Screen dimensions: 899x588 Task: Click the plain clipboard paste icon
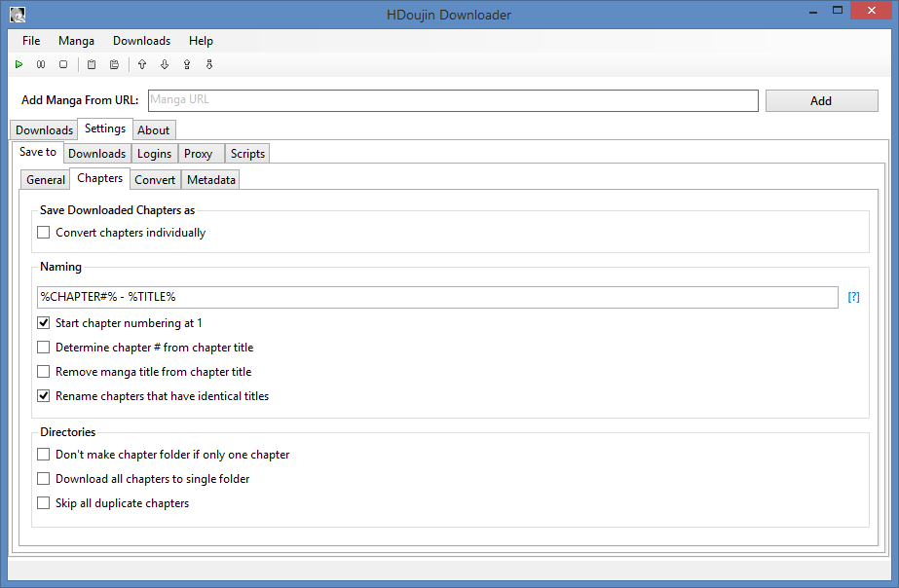[92, 64]
